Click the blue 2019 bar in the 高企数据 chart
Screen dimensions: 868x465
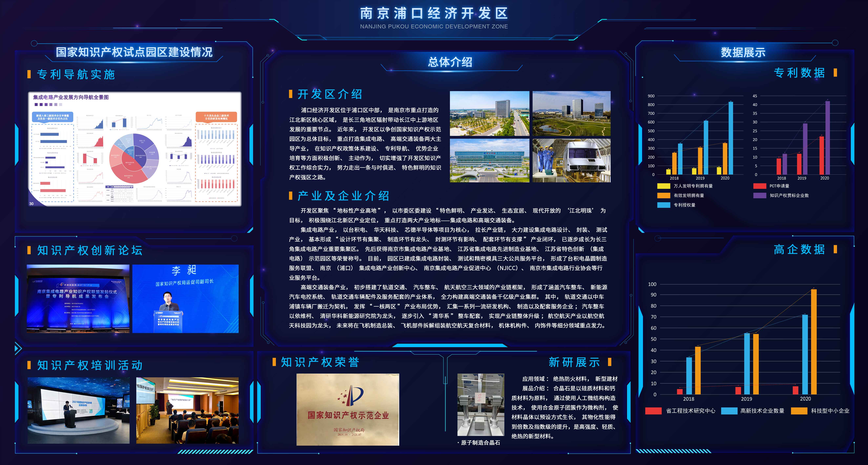tap(747, 364)
